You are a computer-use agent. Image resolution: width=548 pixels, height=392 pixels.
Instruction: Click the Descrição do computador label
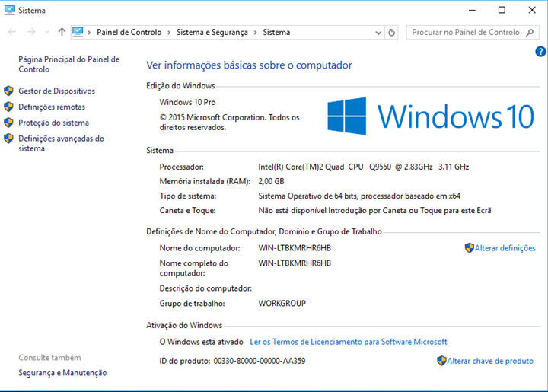(205, 288)
